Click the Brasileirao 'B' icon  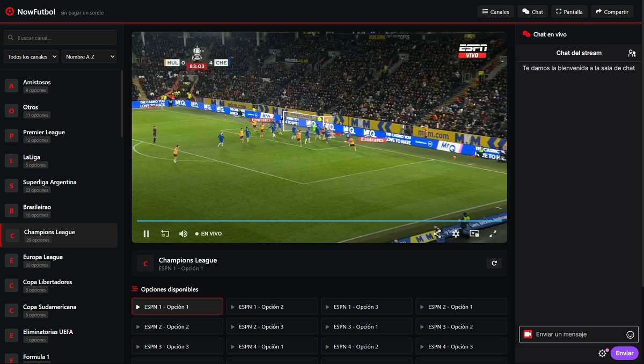tap(11, 210)
